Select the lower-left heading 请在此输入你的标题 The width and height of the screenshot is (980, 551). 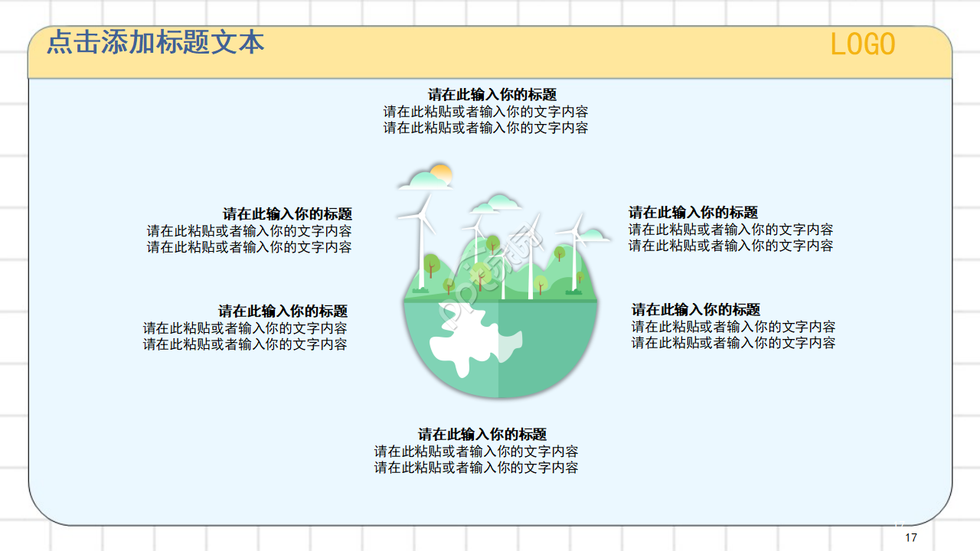click(x=283, y=311)
